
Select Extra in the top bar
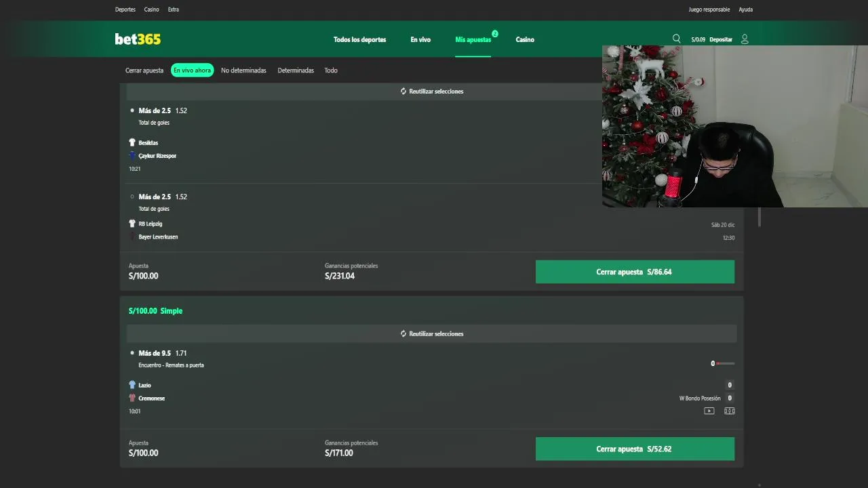coord(174,9)
